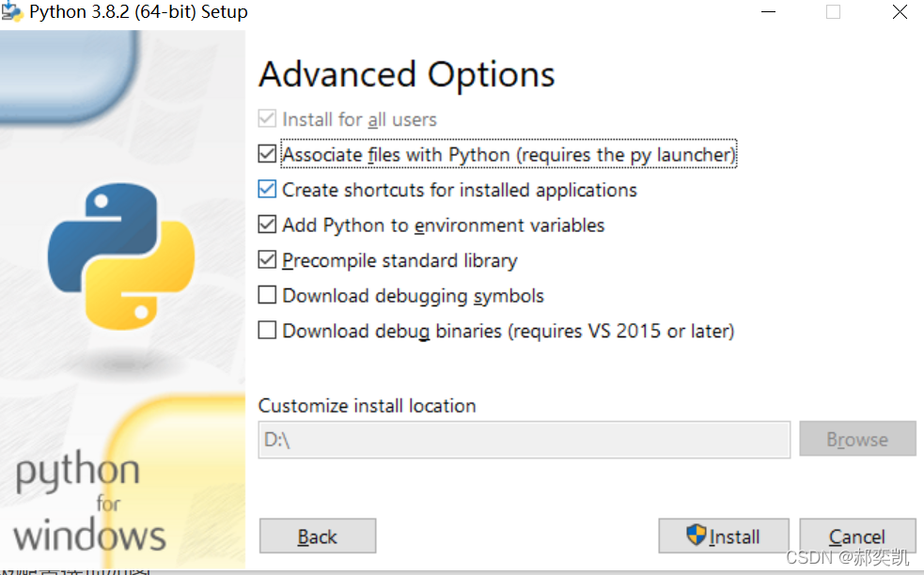This screenshot has height=575, width=924.
Task: Cancel the Python setup
Action: [857, 536]
